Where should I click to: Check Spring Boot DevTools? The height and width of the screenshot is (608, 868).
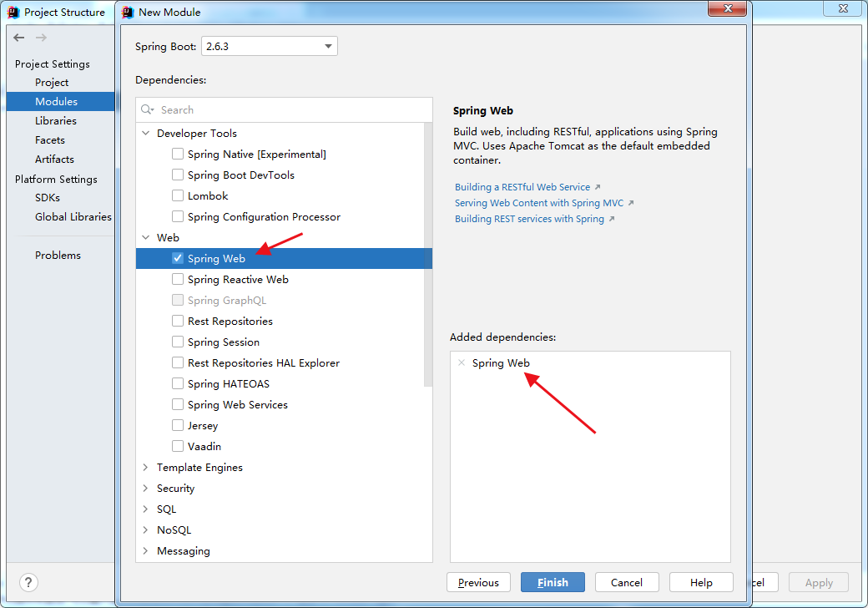tap(178, 175)
